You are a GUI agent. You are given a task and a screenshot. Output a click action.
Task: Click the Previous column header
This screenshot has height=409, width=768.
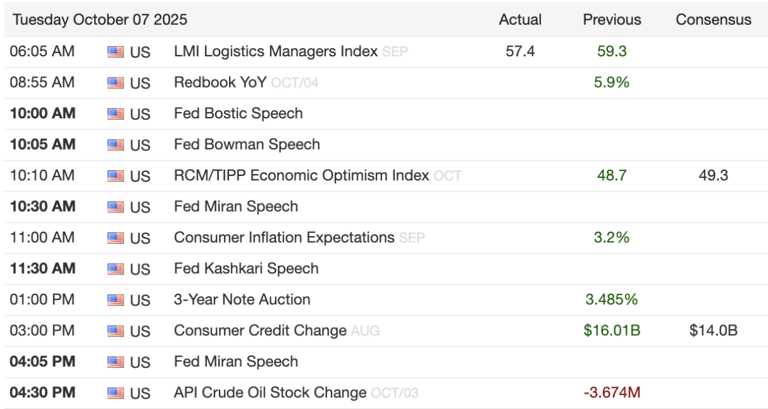[x=612, y=19]
